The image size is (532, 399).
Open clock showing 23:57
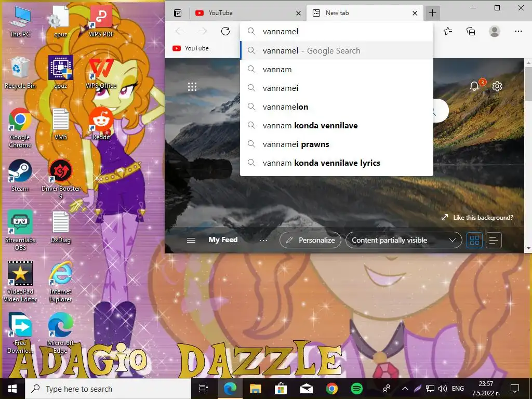[486, 389]
